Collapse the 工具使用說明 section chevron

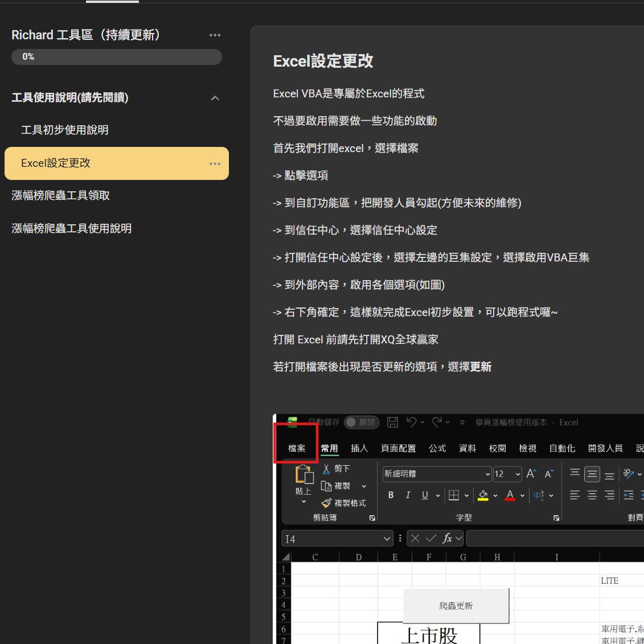click(215, 98)
